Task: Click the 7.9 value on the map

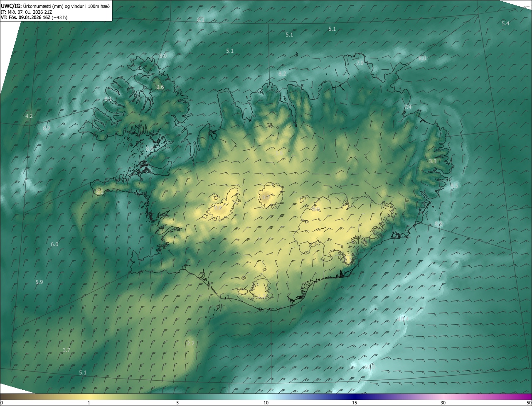Action: pos(360,63)
